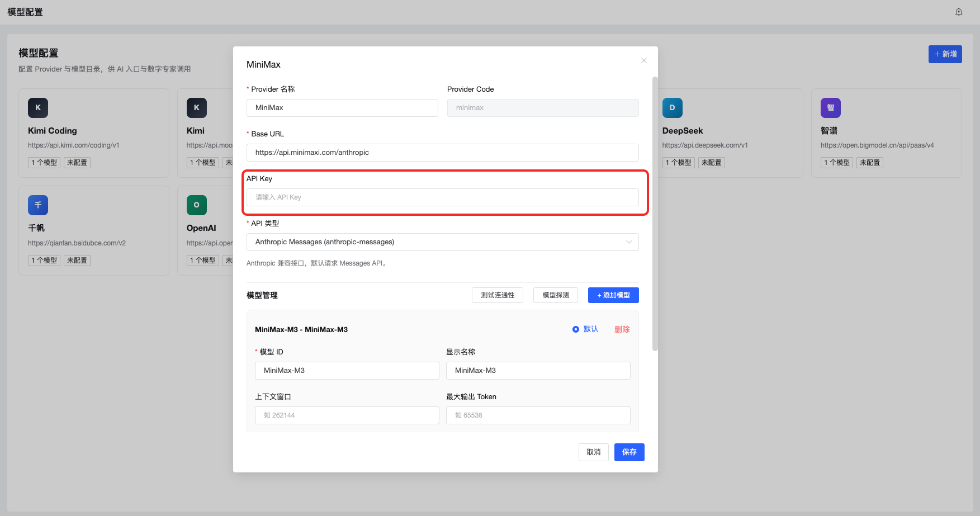This screenshot has width=980, height=516.
Task: Focus the Provider 名称 input field
Action: 342,108
